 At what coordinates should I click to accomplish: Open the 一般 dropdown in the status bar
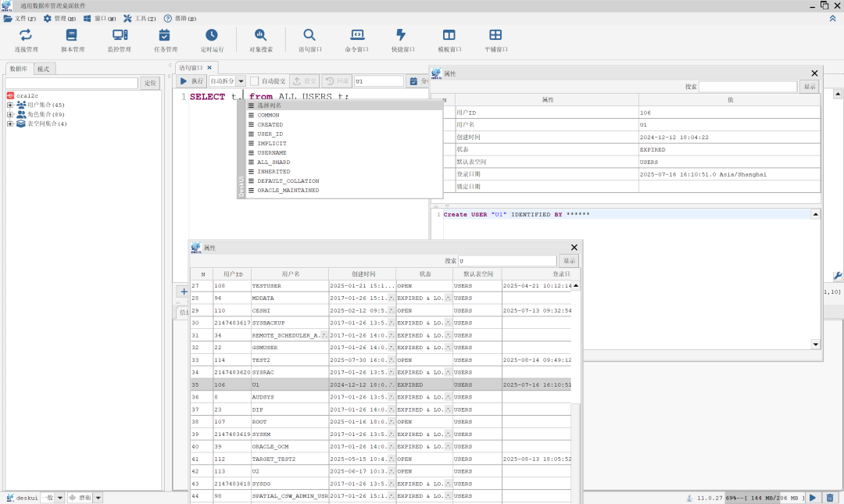coord(59,498)
